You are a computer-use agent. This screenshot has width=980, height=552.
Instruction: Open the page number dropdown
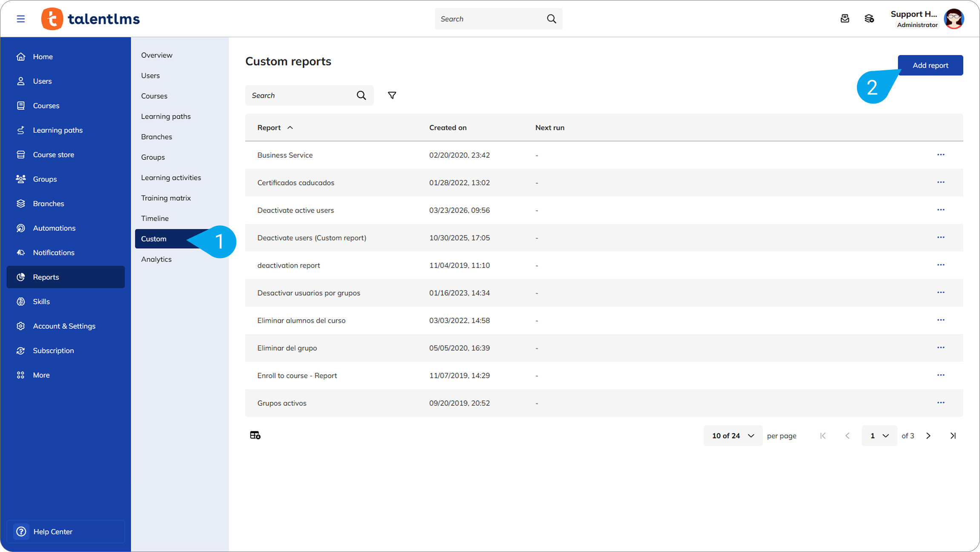pyautogui.click(x=879, y=436)
